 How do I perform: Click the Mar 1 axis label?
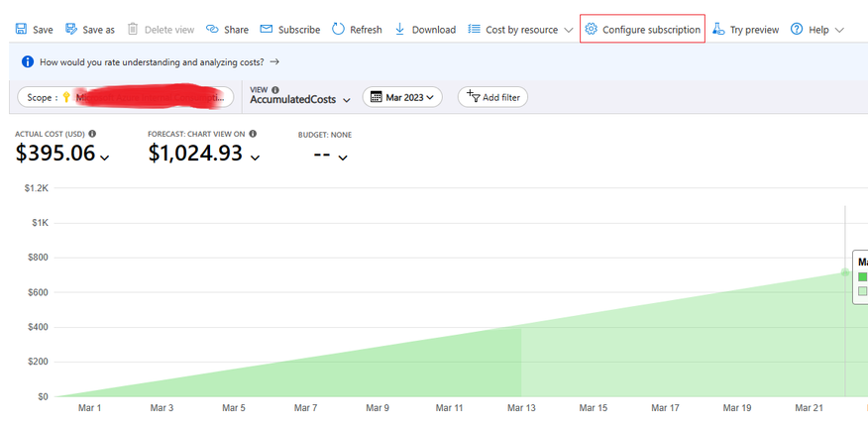(90, 408)
